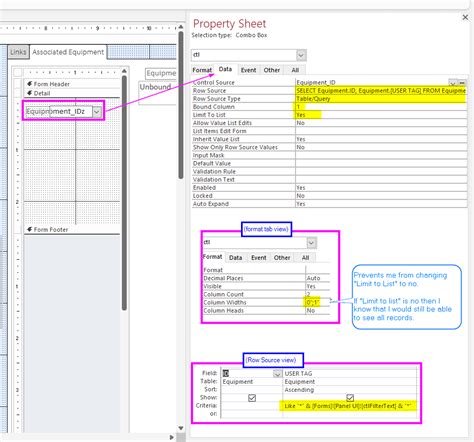Click the Form Header section bar
The width and height of the screenshot is (474, 442).
[x=72, y=84]
